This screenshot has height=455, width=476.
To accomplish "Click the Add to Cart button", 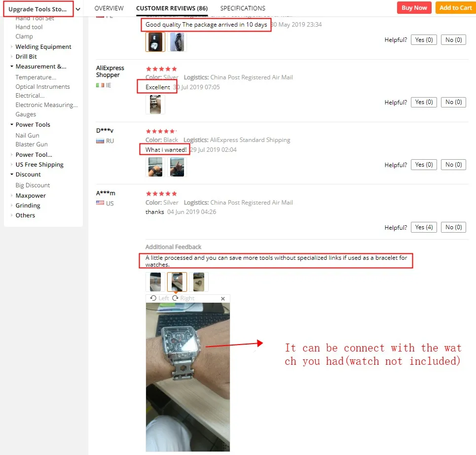I will 455,8.
